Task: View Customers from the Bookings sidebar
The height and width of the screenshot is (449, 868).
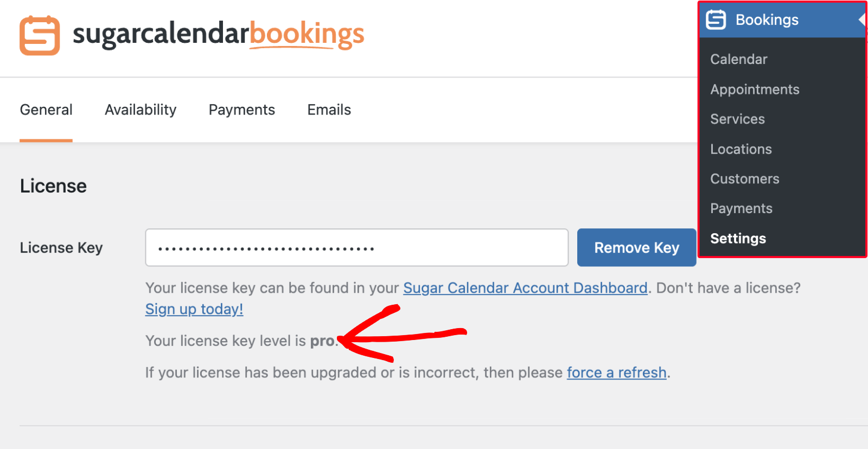Action: 744,178
